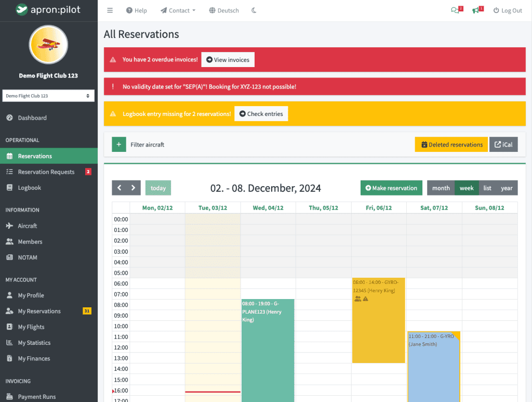
Task: Click the Logbook book icon
Action: pyautogui.click(x=9, y=188)
